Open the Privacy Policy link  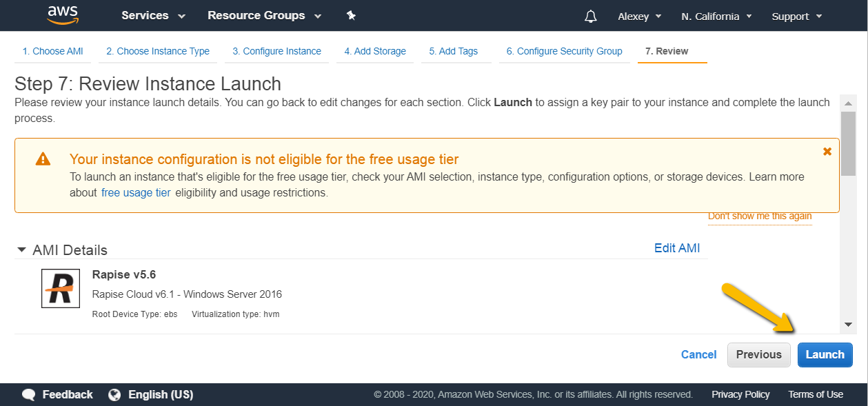click(740, 394)
